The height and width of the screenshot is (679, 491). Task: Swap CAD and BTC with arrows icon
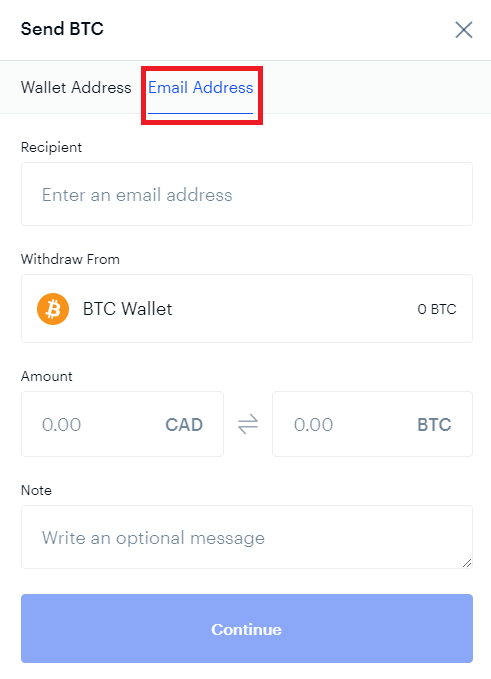[x=248, y=424]
